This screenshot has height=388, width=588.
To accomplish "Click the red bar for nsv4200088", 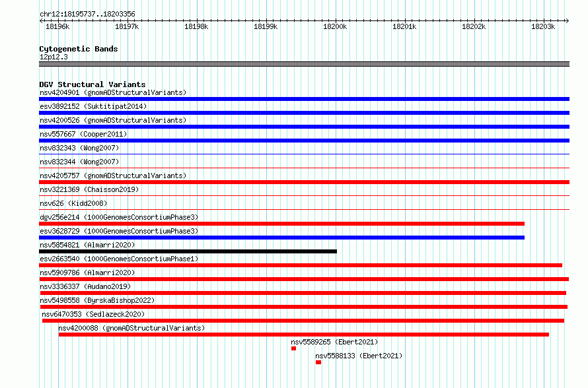I will click(x=304, y=335).
